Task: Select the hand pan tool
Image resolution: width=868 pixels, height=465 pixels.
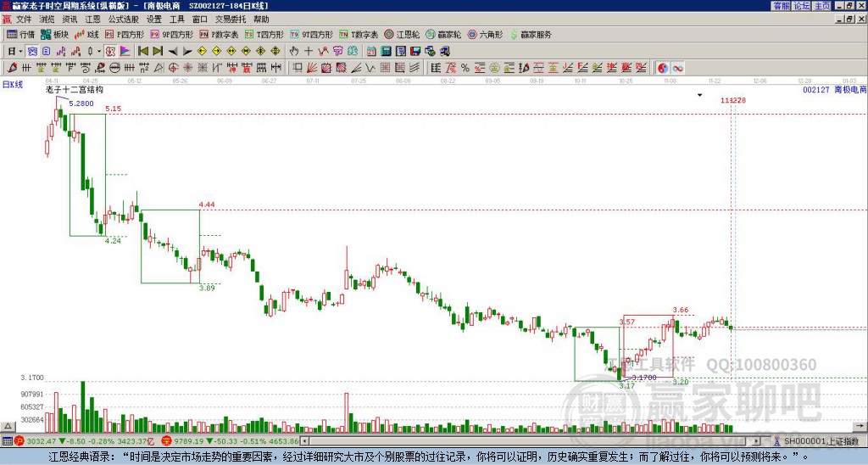Action: coord(294,52)
